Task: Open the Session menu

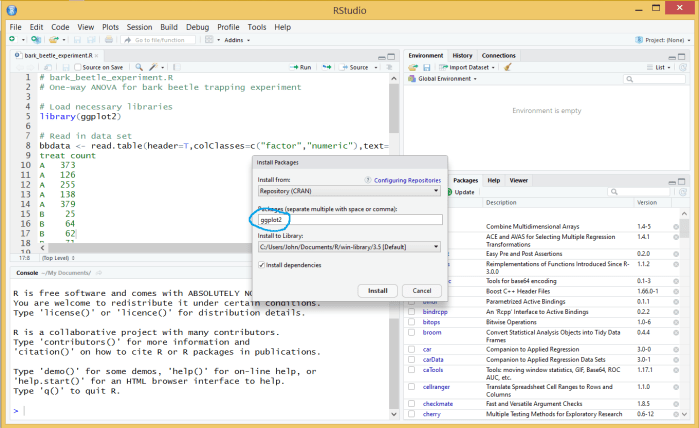Action: 139,27
